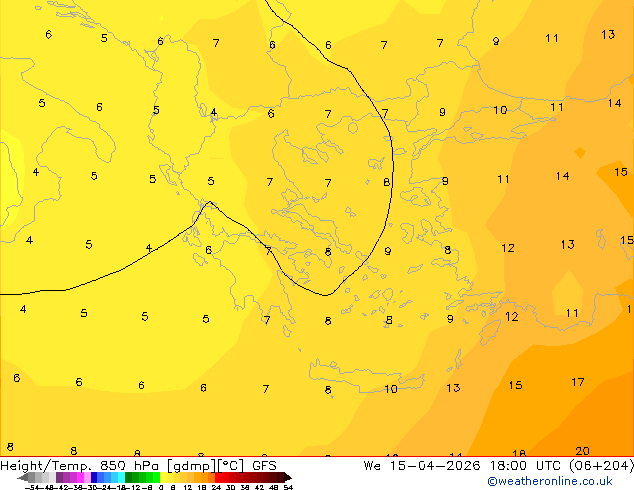Screen dimensions: 634x490
Task: Select the dark blue swatch in the temperature legend
Action: click(x=94, y=477)
